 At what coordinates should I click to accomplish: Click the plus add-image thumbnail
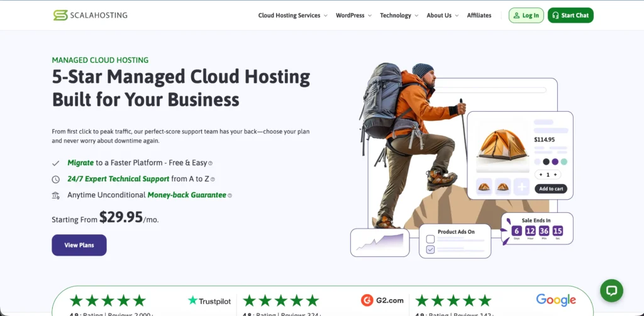521,187
